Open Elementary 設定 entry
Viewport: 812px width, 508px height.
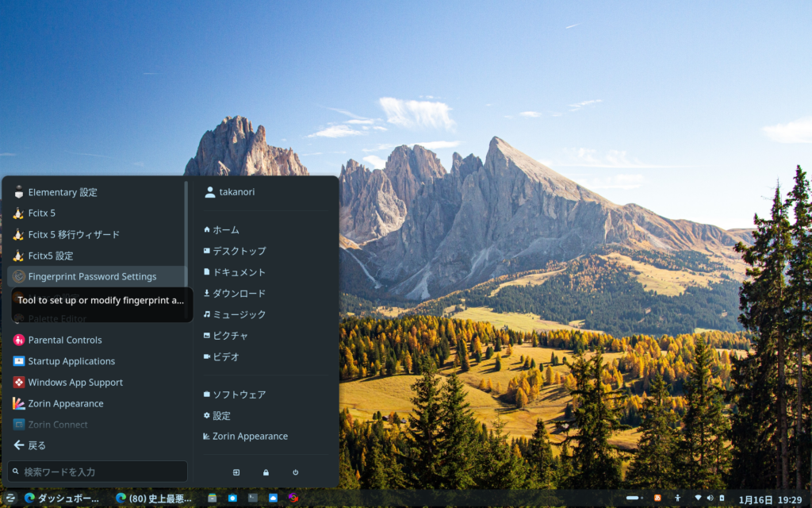63,192
